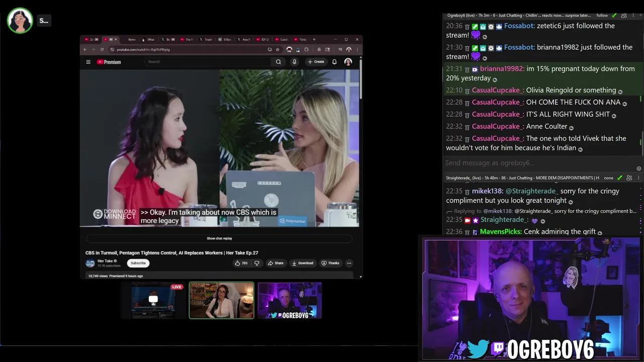Delete the 22:32 Anne Coulter message

[467, 127]
